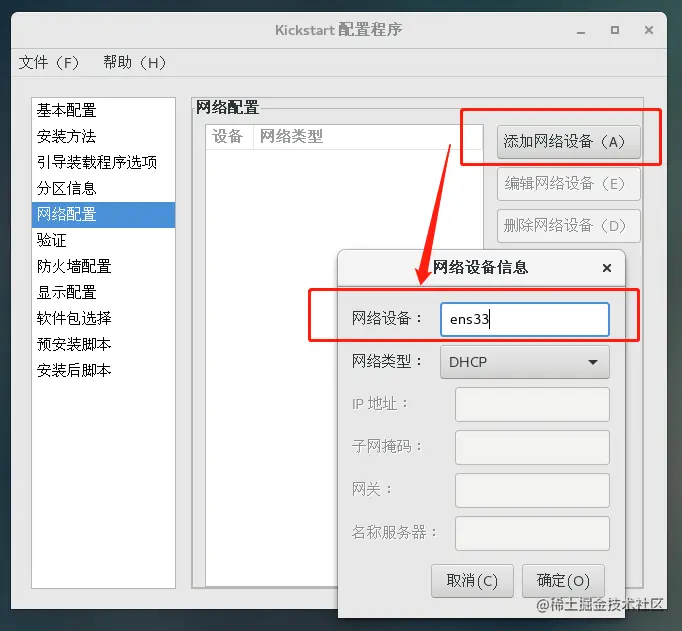The image size is (682, 631).
Task: Select 网络配置 in the sidebar
Action: click(x=104, y=215)
